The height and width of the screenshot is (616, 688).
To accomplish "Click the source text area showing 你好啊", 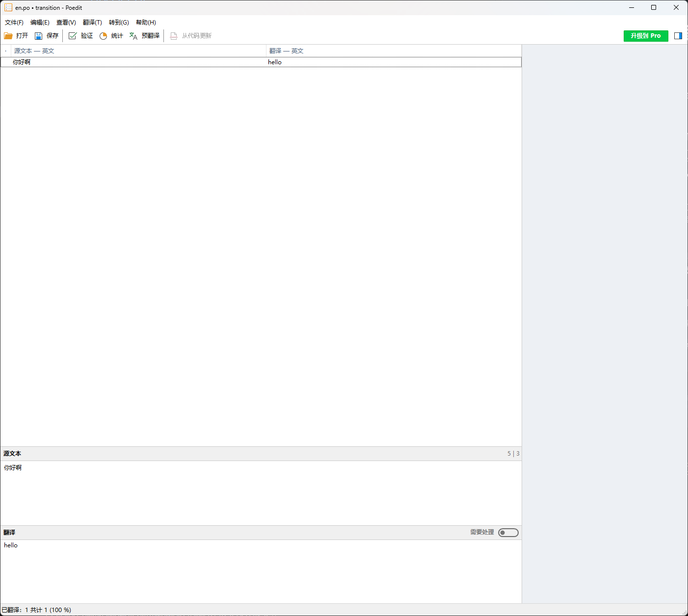I will (x=261, y=493).
